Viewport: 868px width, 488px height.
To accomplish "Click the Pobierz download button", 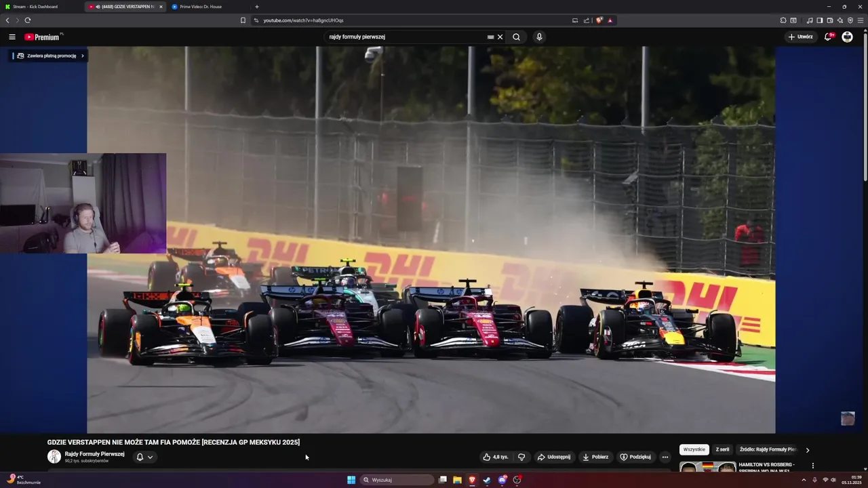I will (x=595, y=457).
